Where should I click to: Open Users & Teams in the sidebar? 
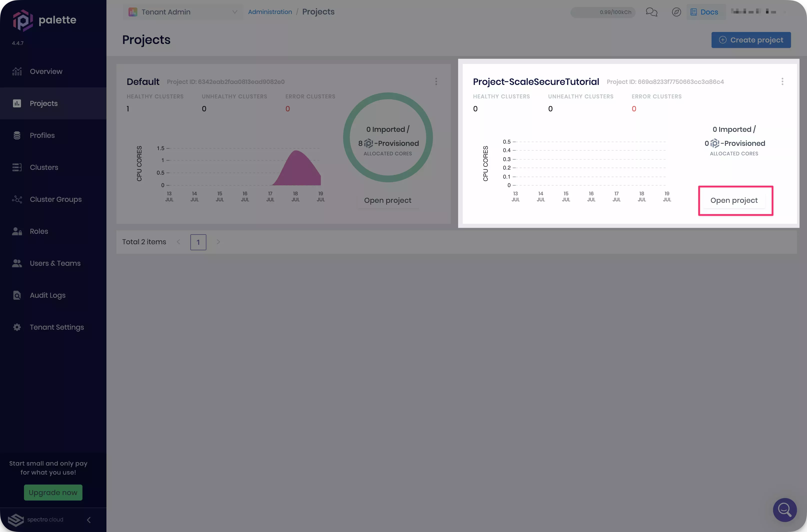tap(55, 263)
